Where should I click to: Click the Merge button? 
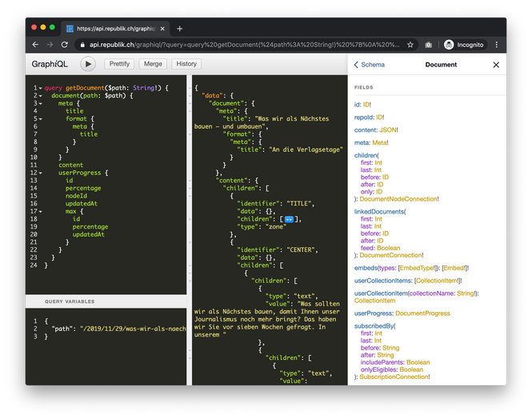pos(153,64)
